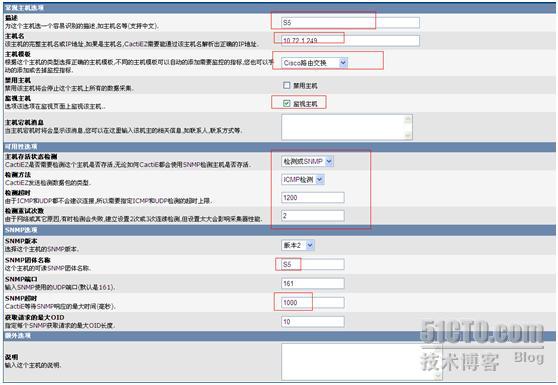
Task: Tick the 禁用主机 disable host checkbox
Action: click(x=286, y=85)
